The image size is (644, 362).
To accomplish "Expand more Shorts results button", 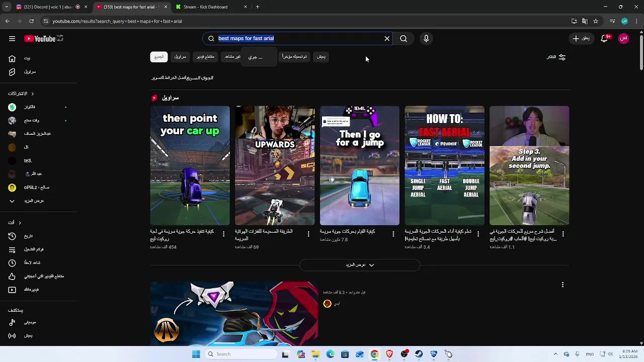I will (360, 265).
